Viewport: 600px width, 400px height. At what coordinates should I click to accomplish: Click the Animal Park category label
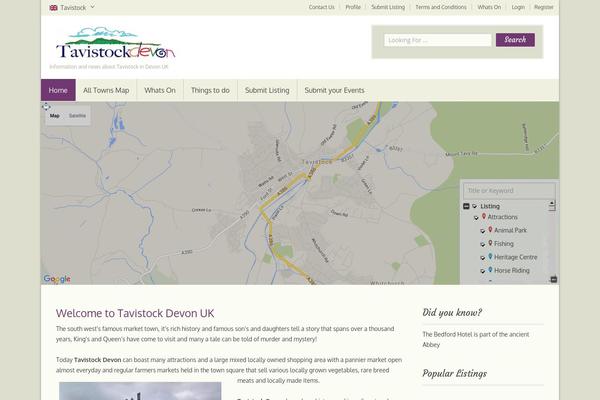510,230
